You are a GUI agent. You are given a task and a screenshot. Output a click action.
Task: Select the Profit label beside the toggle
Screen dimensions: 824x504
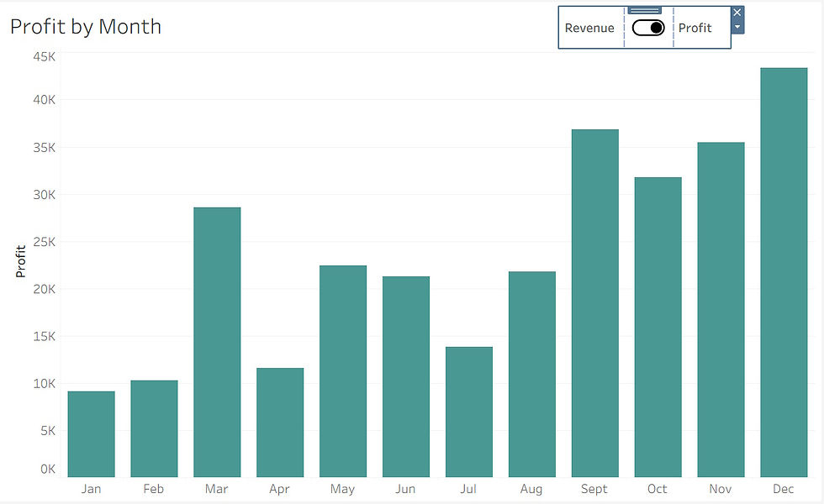(695, 28)
